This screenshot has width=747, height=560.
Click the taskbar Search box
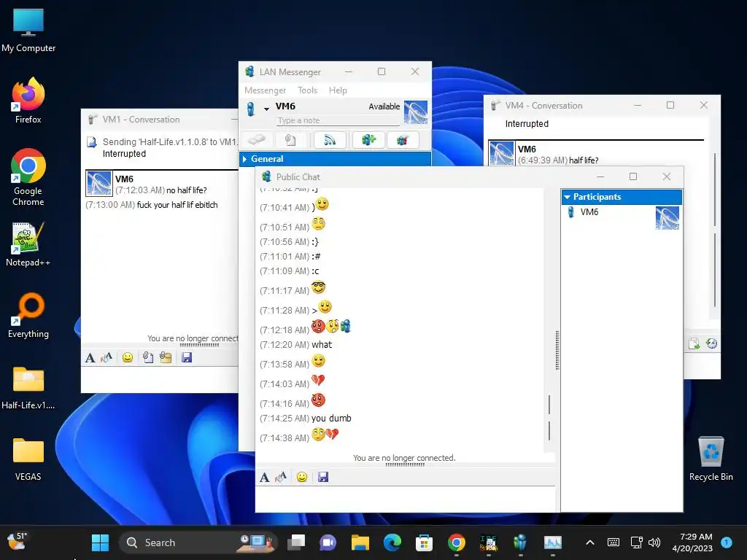198,542
